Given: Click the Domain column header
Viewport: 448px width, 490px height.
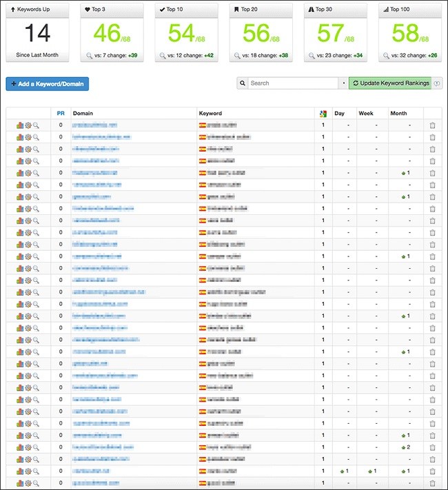Looking at the screenshot, I should pos(83,113).
